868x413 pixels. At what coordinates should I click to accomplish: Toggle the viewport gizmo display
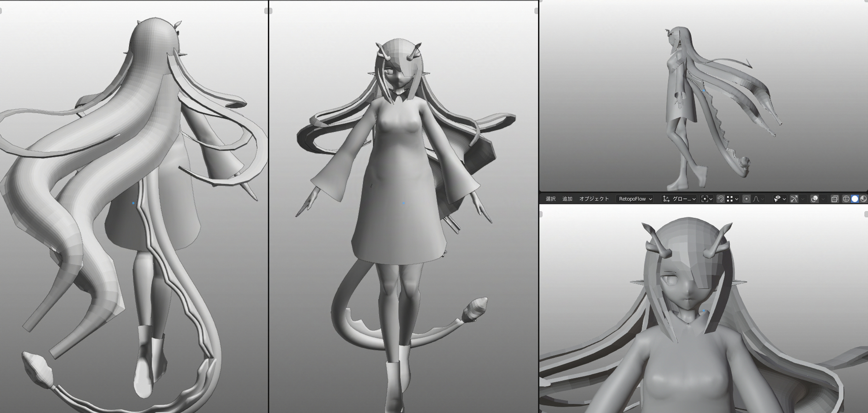[x=794, y=199]
